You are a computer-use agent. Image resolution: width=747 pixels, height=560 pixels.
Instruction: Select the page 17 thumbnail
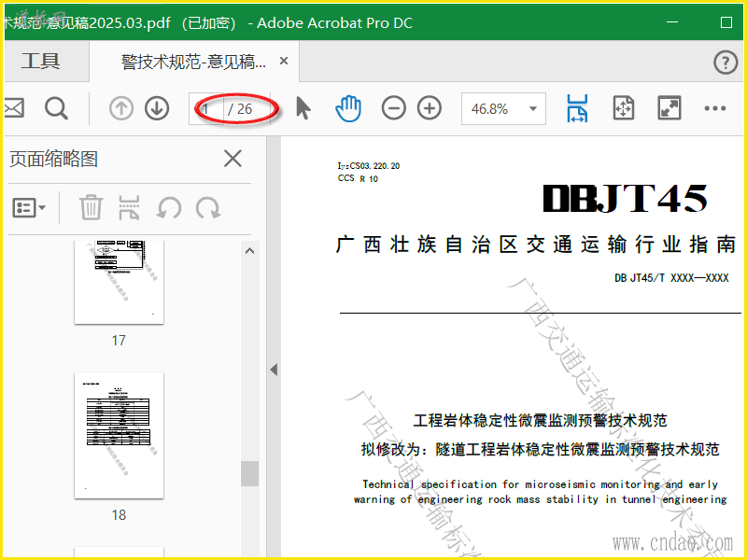click(119, 283)
